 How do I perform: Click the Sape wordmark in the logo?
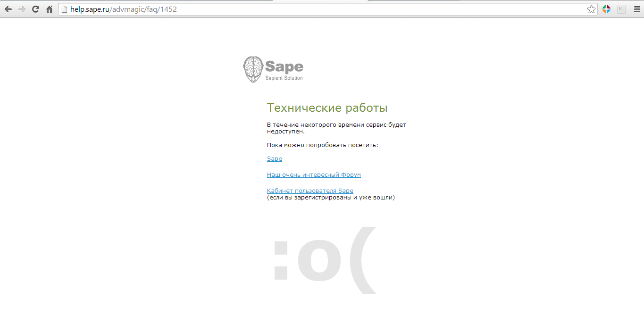284,66
